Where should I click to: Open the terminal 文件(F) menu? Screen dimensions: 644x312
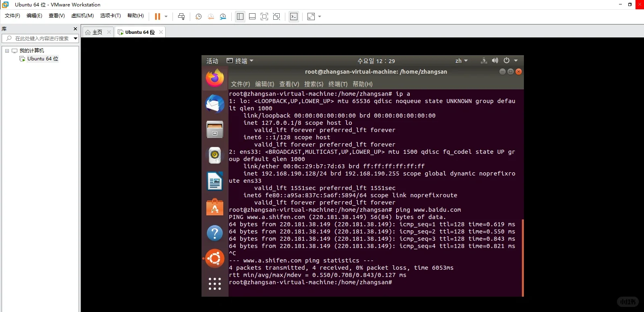point(241,84)
